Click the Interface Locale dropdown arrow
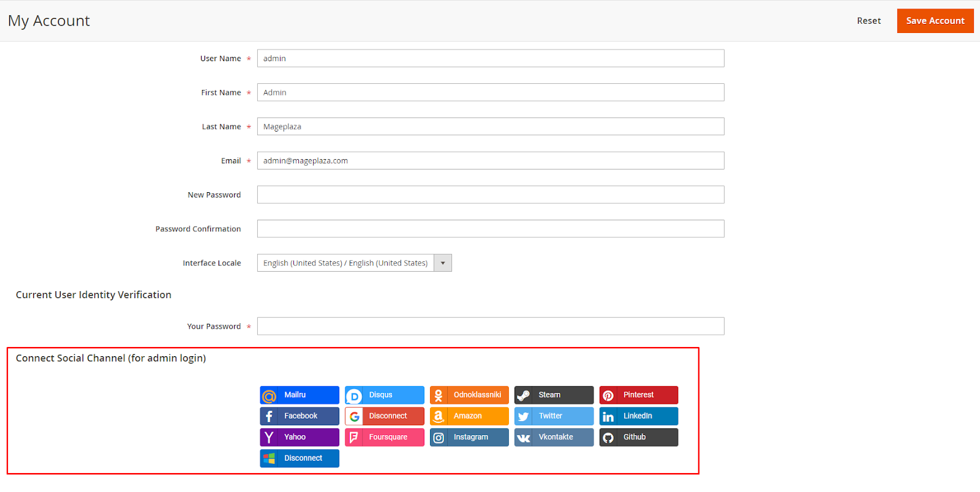Screen dimensions: 980x492 click(x=443, y=263)
